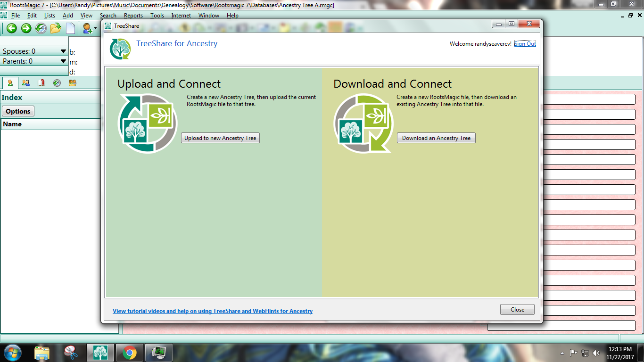The width and height of the screenshot is (644, 362).
Task: Click the blank new file icon in toolbar
Action: coord(70,28)
